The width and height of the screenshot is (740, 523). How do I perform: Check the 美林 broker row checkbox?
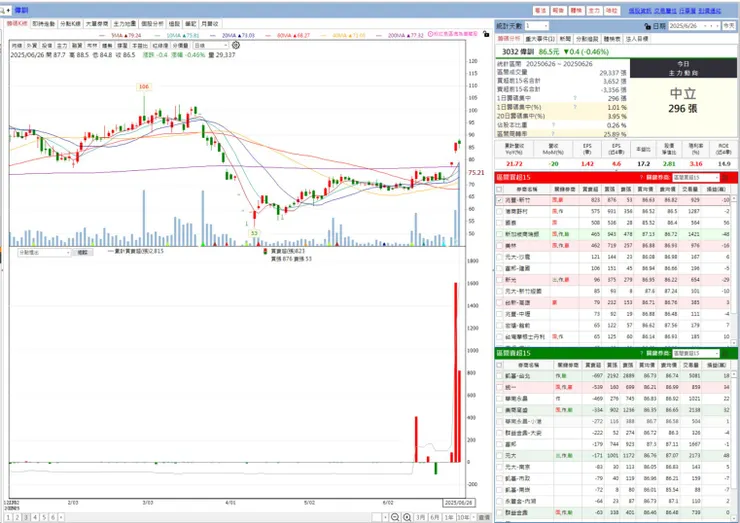coord(499,245)
